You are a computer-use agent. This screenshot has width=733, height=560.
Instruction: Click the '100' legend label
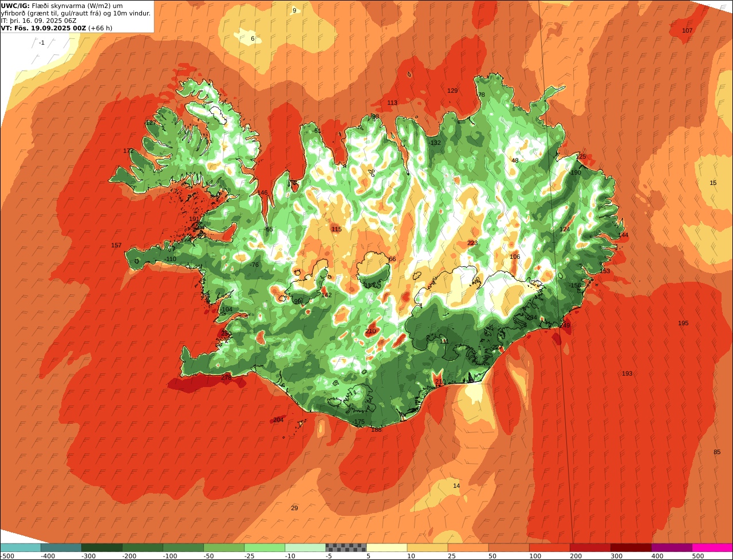[535, 556]
